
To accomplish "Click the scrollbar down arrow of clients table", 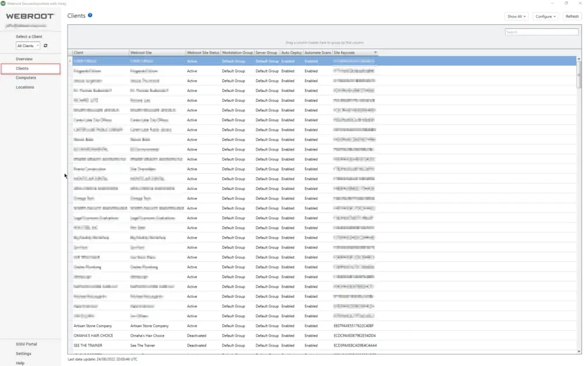I will pos(579,351).
